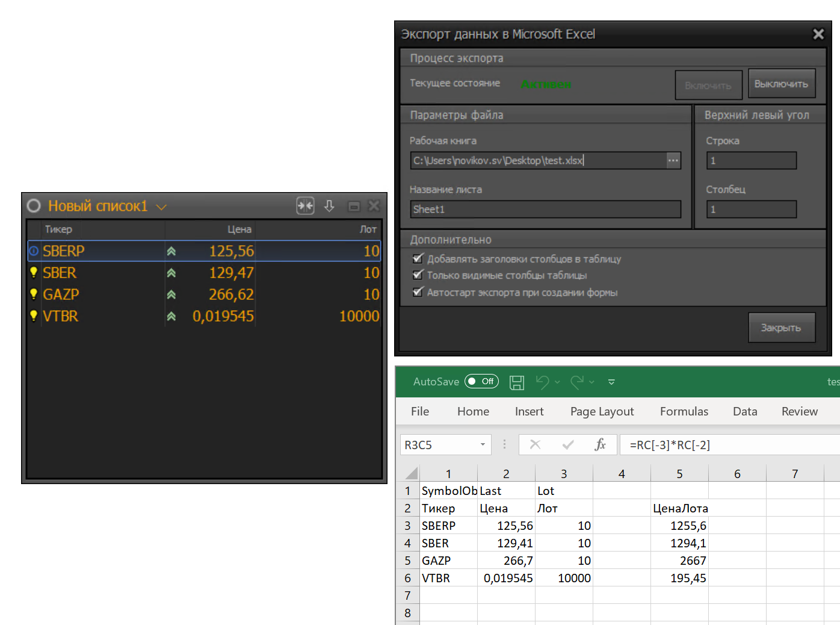Toggle the Excel AutoSave switch
The width and height of the screenshot is (840, 625).
click(x=481, y=382)
